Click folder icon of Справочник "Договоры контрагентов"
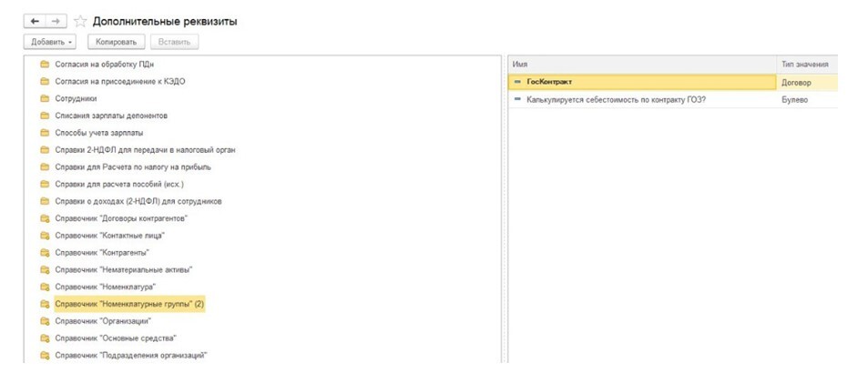 [x=45, y=218]
